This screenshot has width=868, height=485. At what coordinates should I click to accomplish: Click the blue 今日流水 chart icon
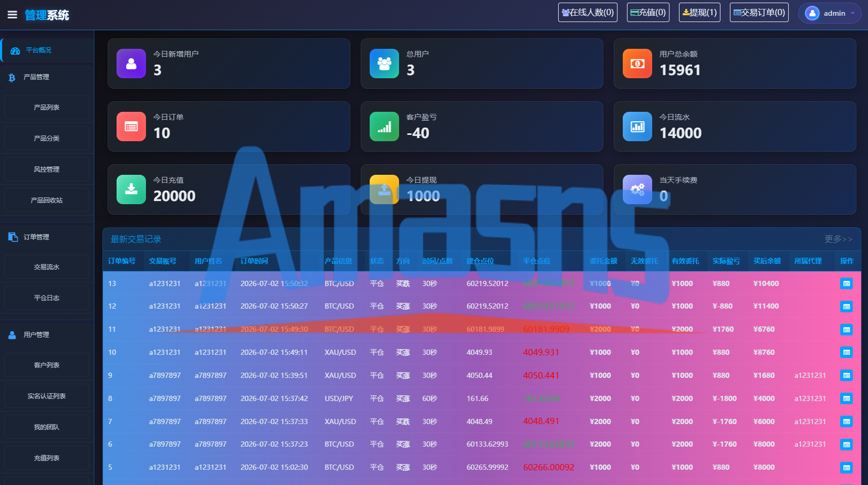pyautogui.click(x=637, y=126)
